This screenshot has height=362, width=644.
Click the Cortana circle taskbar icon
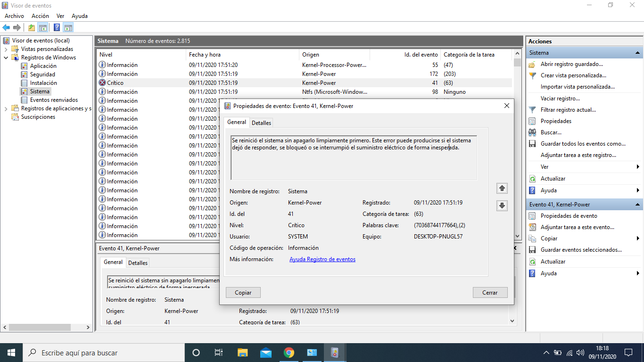(196, 353)
